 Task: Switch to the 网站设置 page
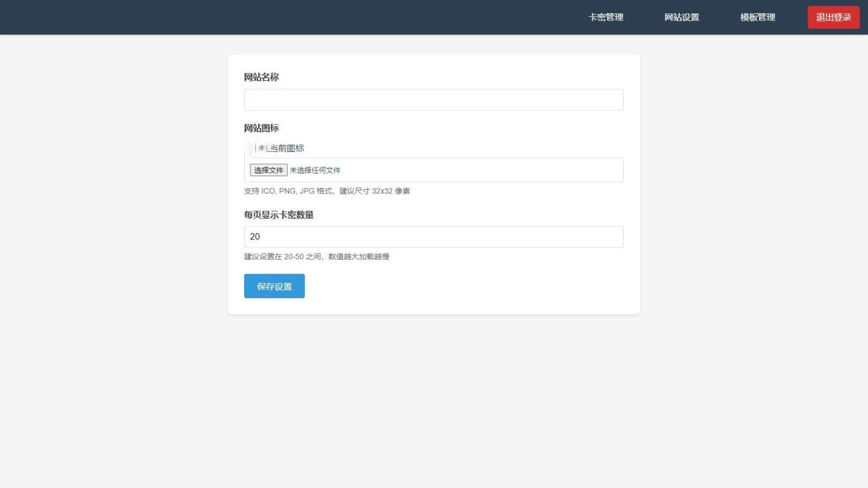click(682, 18)
